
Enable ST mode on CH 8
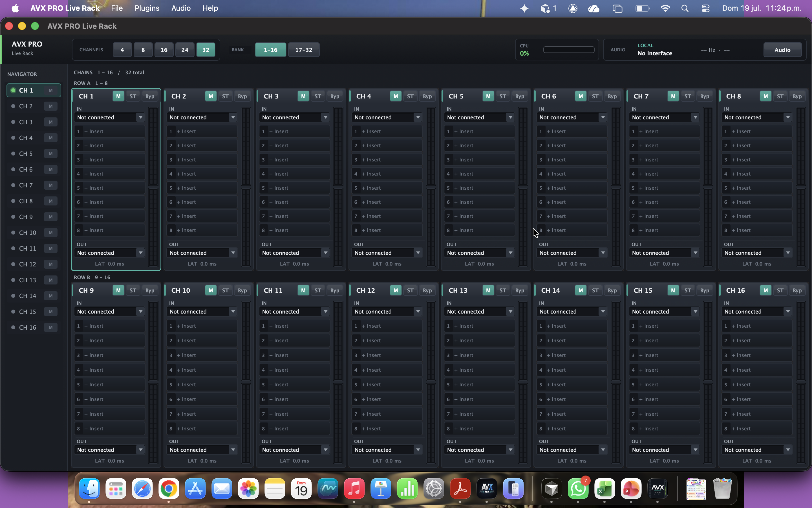pos(780,96)
